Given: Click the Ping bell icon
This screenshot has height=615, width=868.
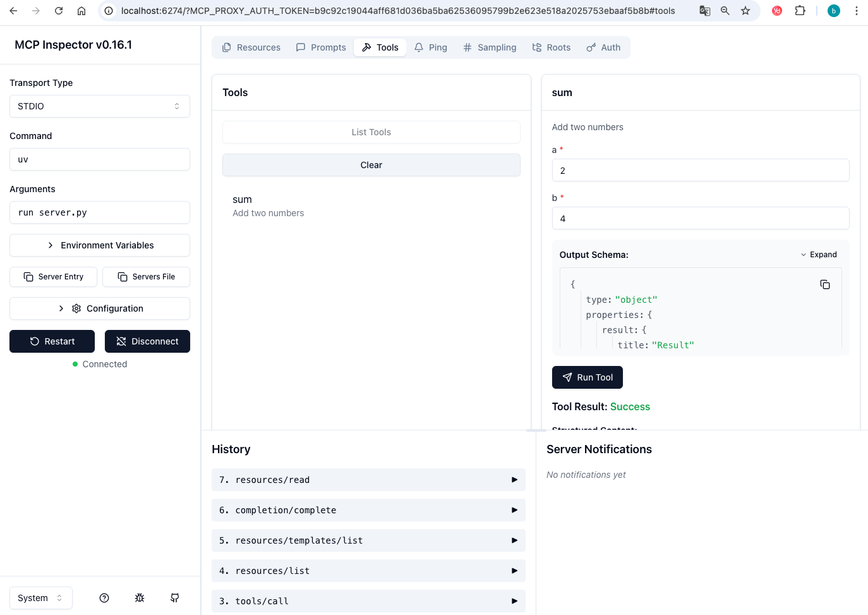Looking at the screenshot, I should click(x=418, y=47).
